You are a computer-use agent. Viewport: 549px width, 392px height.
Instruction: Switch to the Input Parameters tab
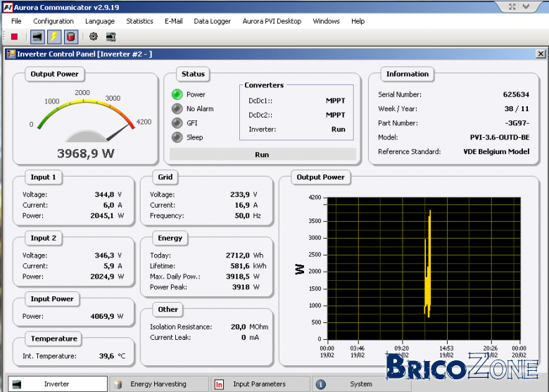260,384
